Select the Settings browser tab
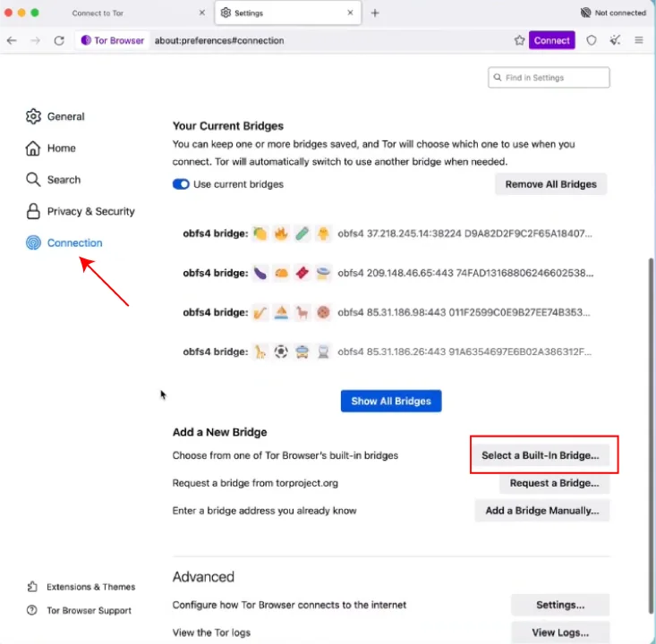This screenshot has height=644, width=656. coord(288,13)
